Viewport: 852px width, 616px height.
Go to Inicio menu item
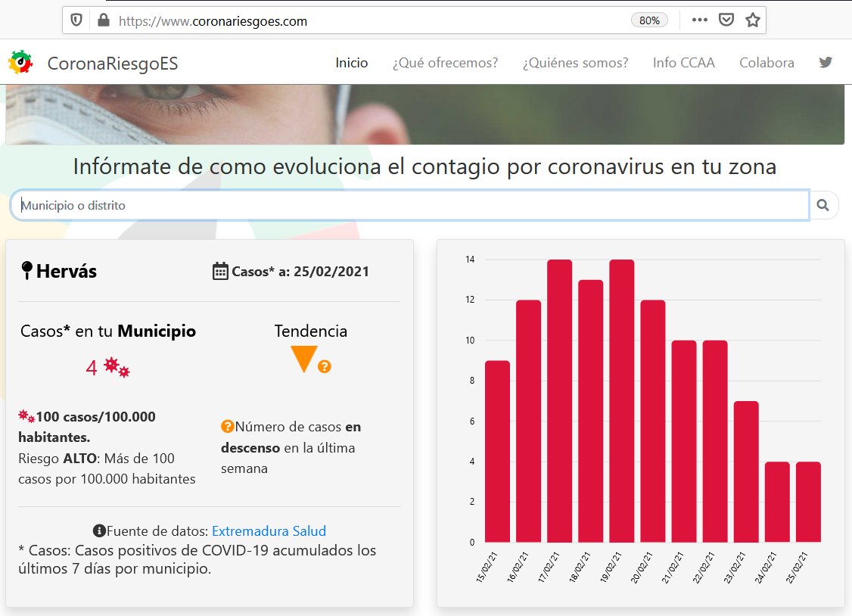[352, 63]
